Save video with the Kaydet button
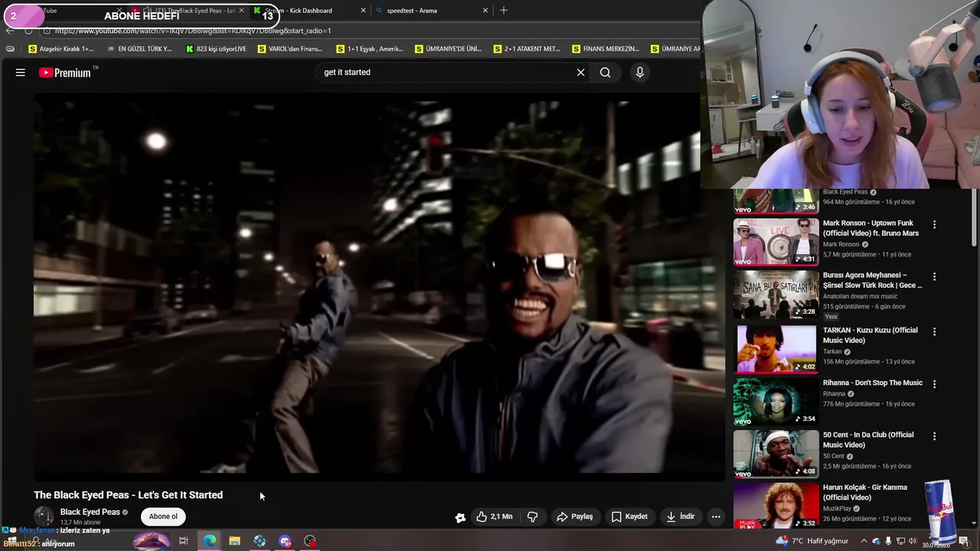Viewport: 980px width, 551px height. click(x=629, y=517)
